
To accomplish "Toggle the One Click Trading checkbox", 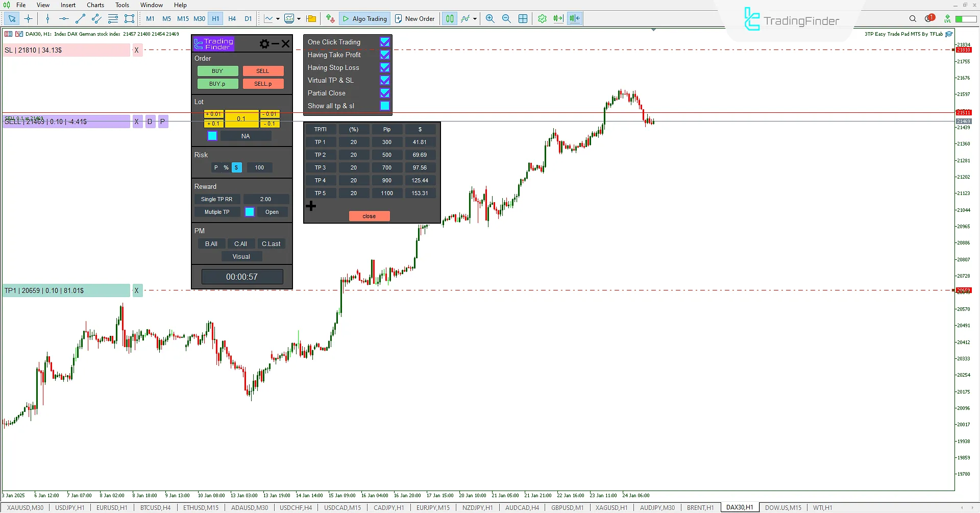I will coord(385,42).
